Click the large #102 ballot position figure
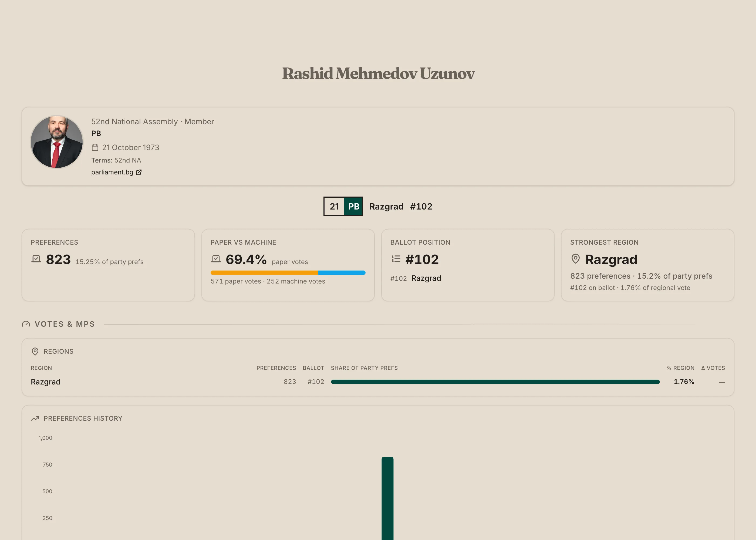The image size is (756, 540). pos(422,259)
